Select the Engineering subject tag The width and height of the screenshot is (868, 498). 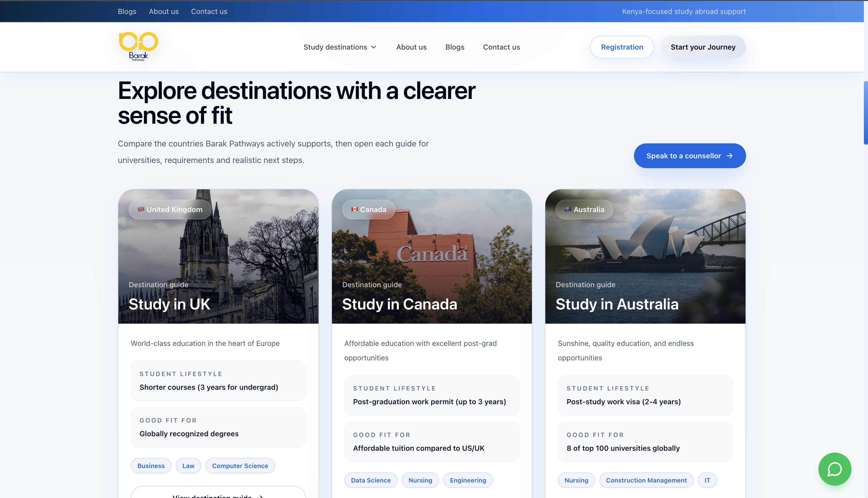click(468, 480)
